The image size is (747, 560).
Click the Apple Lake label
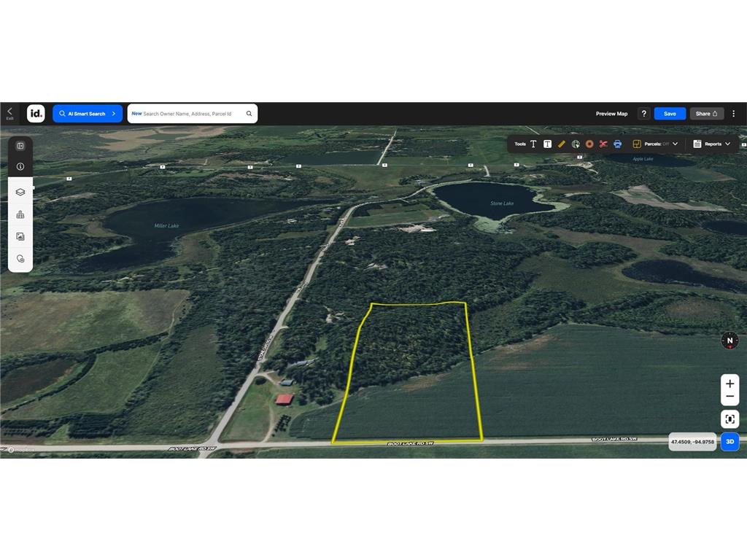pyautogui.click(x=643, y=159)
